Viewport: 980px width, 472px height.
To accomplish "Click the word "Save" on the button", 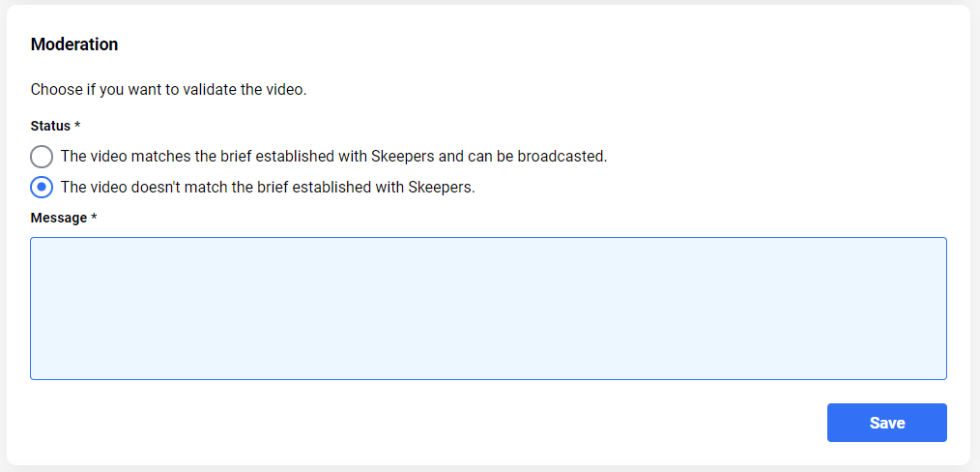I will pos(886,423).
